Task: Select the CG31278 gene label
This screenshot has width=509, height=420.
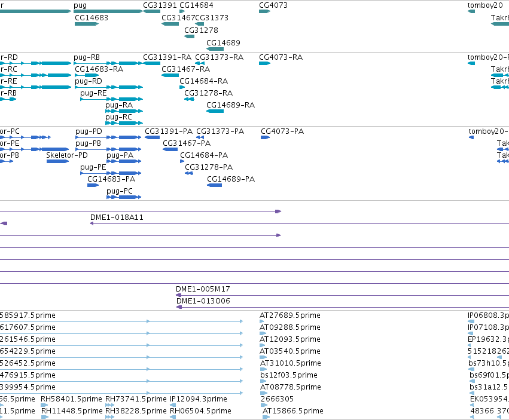Action: pos(201,30)
